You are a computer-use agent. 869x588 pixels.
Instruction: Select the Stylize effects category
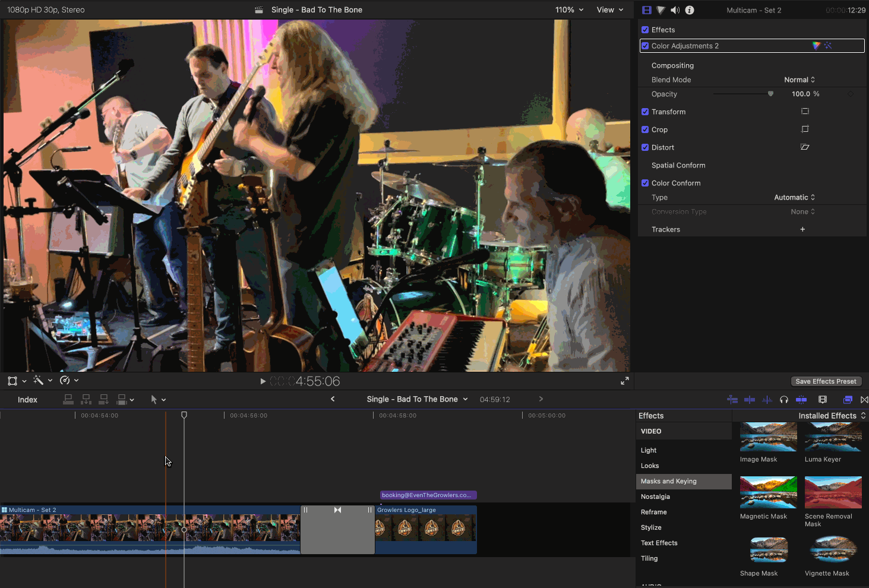pyautogui.click(x=651, y=527)
